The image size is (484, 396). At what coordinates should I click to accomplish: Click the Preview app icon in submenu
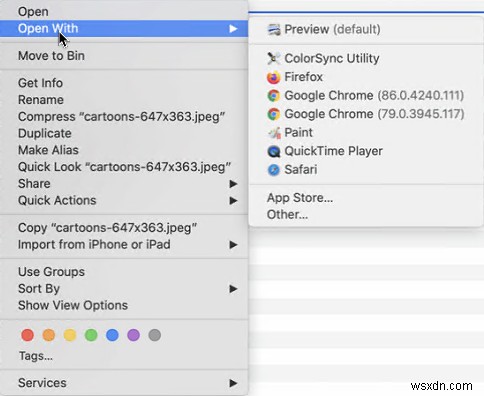click(x=274, y=30)
